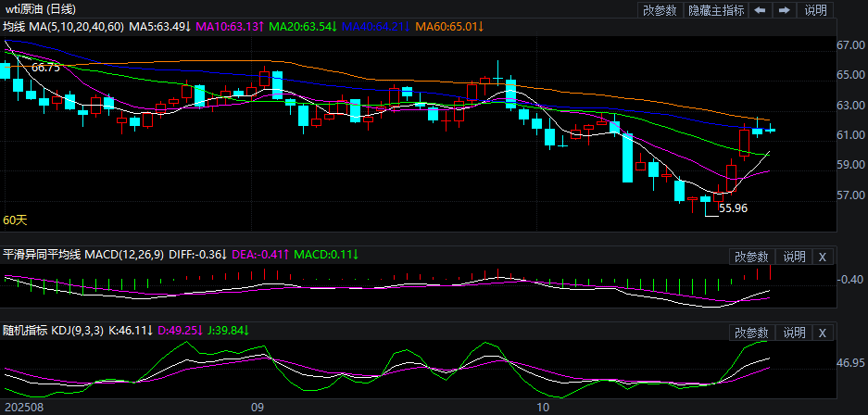Screen dimensions: 868x415
Task: Click the 66.75 high price marker
Action: (45, 68)
